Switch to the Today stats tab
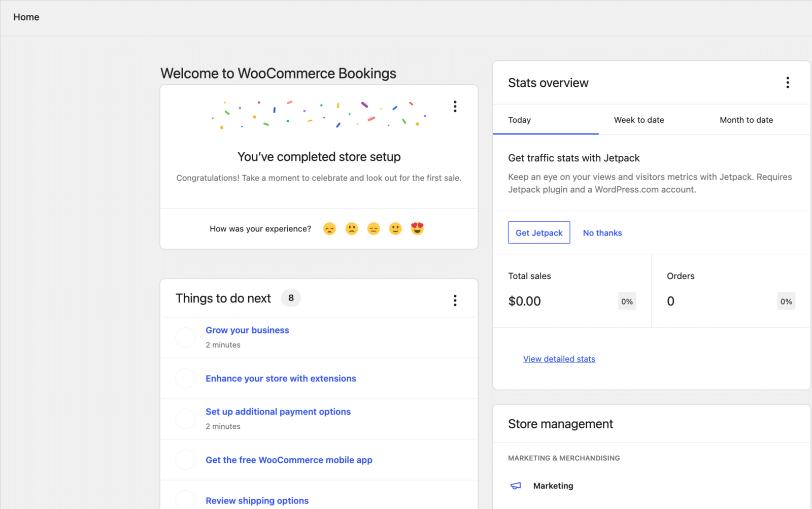 coord(546,120)
